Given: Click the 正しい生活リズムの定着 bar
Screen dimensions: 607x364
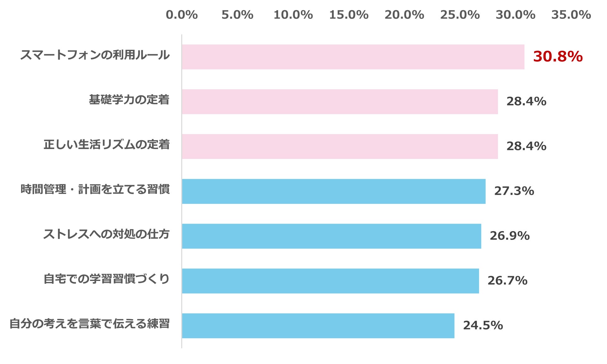Looking at the screenshot, I should click(x=340, y=147).
